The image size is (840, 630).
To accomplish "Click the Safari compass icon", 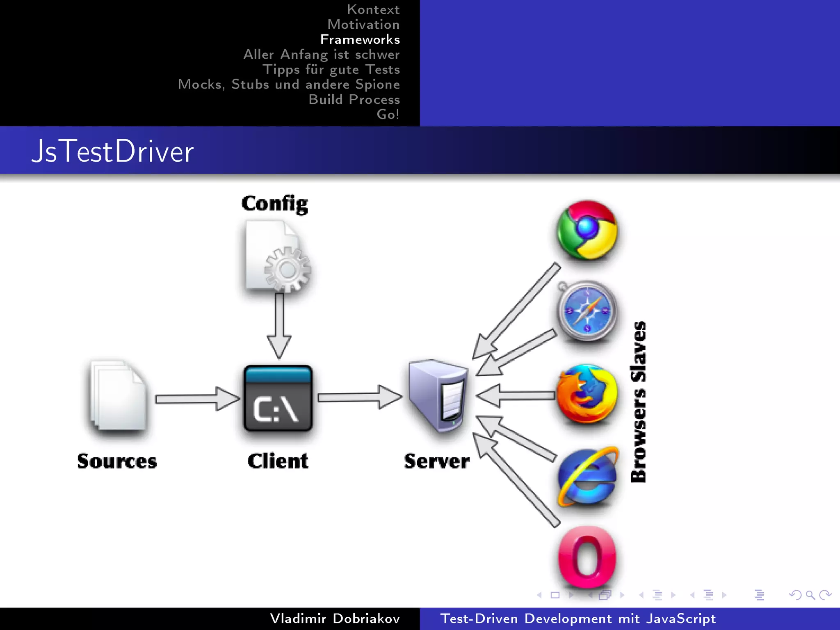I will tap(587, 311).
